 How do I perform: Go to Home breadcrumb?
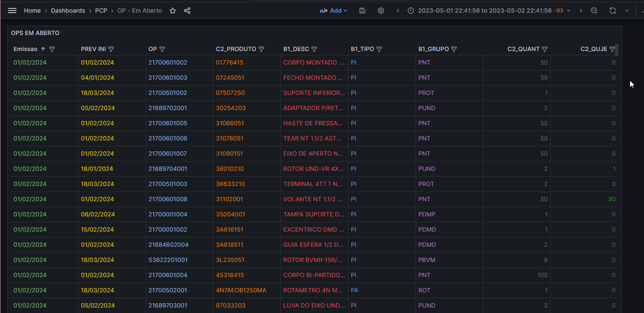click(32, 11)
